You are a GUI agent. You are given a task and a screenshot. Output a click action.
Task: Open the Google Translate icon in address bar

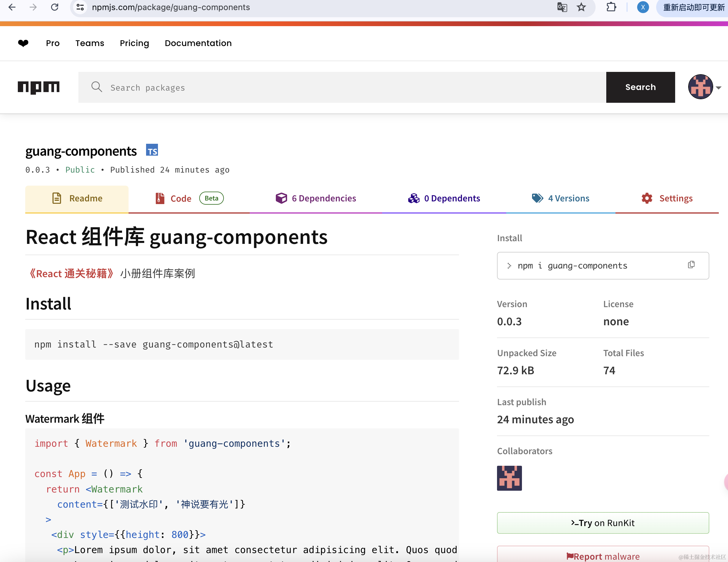tap(562, 7)
